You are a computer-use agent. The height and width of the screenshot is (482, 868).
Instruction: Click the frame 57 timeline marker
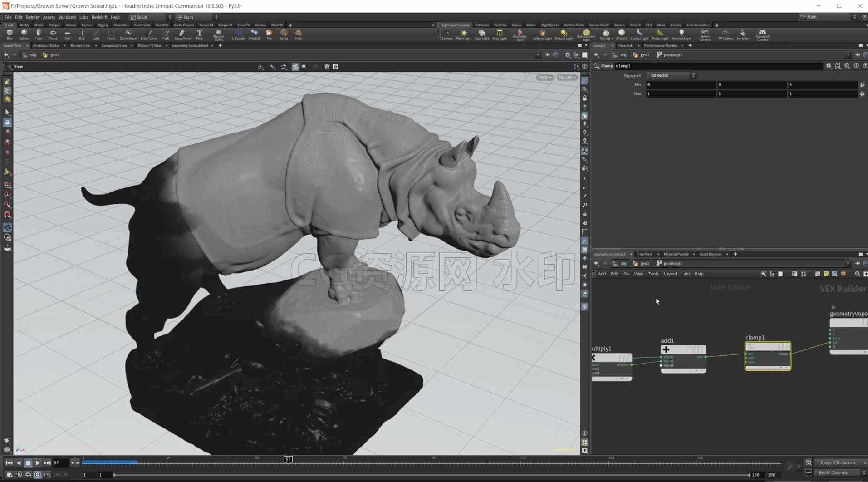(288, 459)
